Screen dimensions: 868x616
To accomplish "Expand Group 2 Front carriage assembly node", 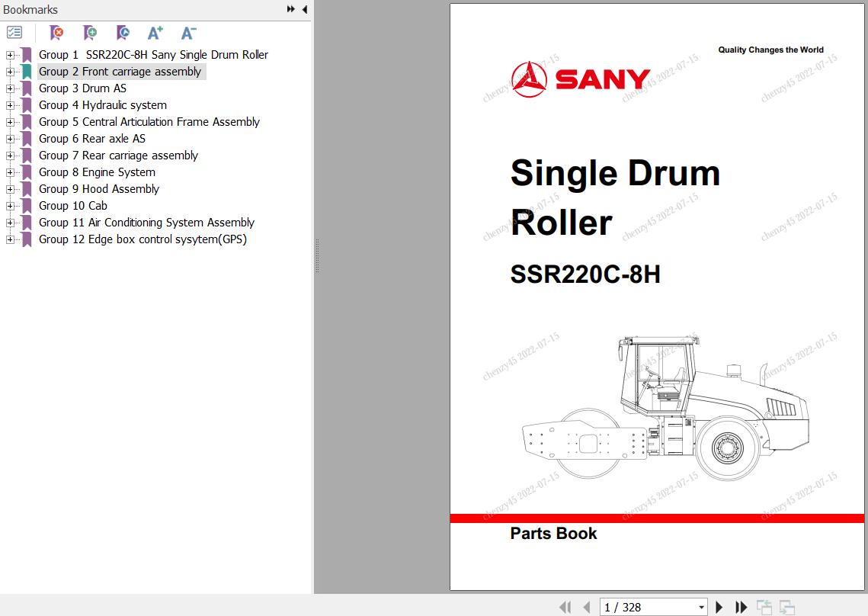I will click(10, 72).
